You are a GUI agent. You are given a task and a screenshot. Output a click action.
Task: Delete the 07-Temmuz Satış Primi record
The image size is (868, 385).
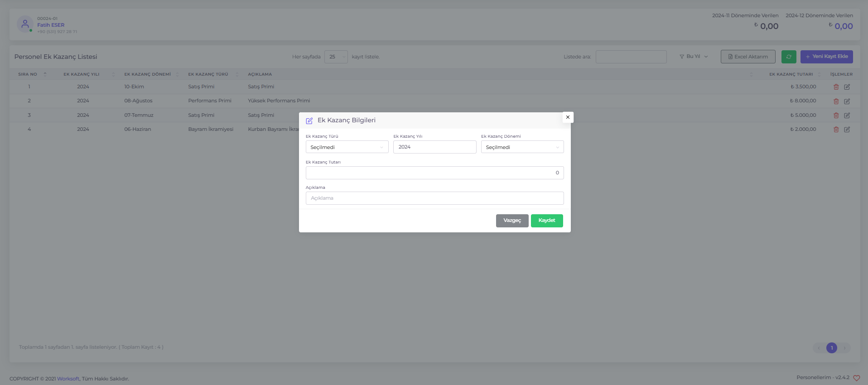836,115
